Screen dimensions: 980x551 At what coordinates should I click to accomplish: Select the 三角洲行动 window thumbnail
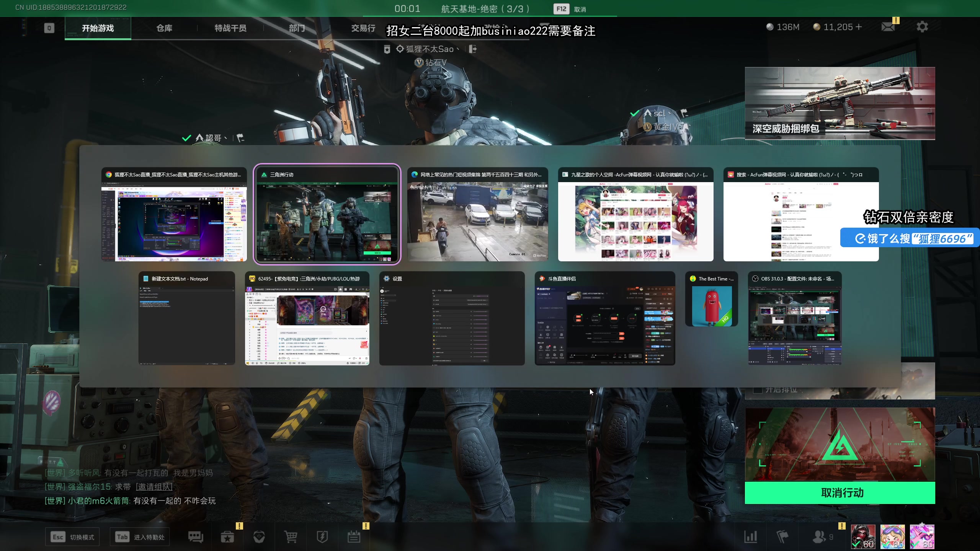coord(327,214)
